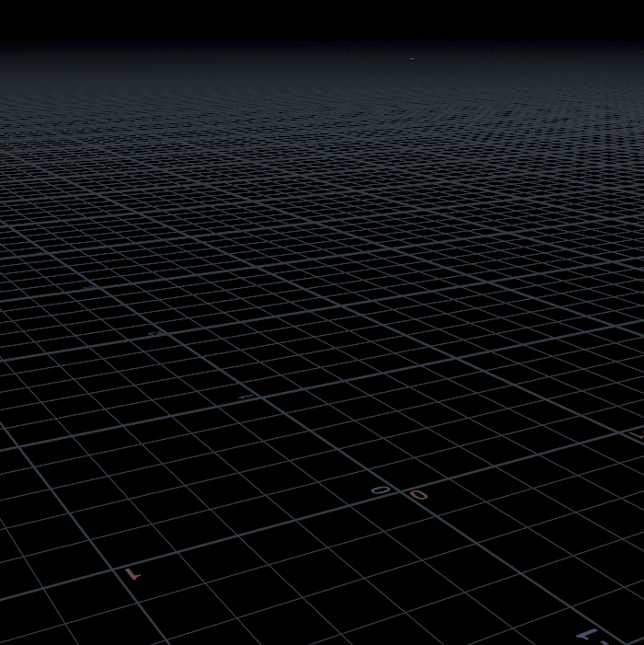Click the tiny bright speck near the horizon
Viewport: 644px width, 645px height.
pyautogui.click(x=411, y=59)
